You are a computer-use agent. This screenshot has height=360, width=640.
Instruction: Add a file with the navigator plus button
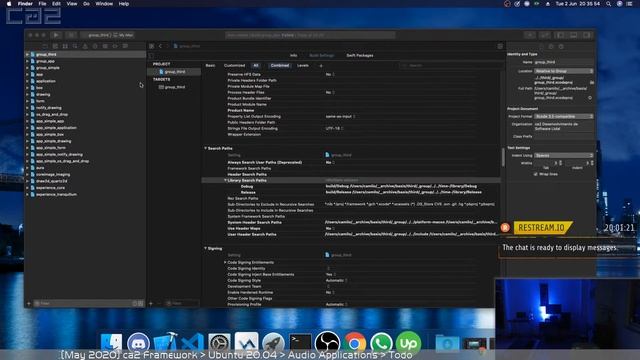tap(29, 303)
